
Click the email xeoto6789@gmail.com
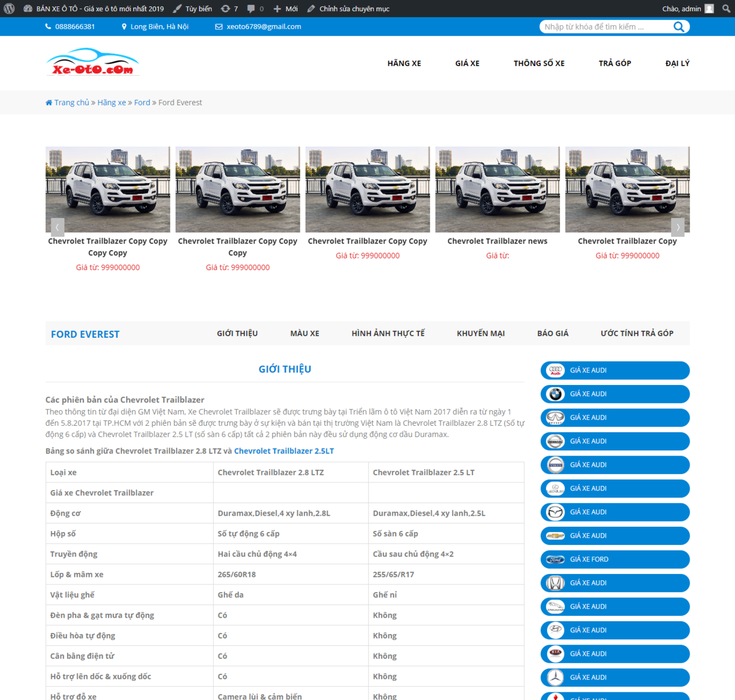coord(264,27)
